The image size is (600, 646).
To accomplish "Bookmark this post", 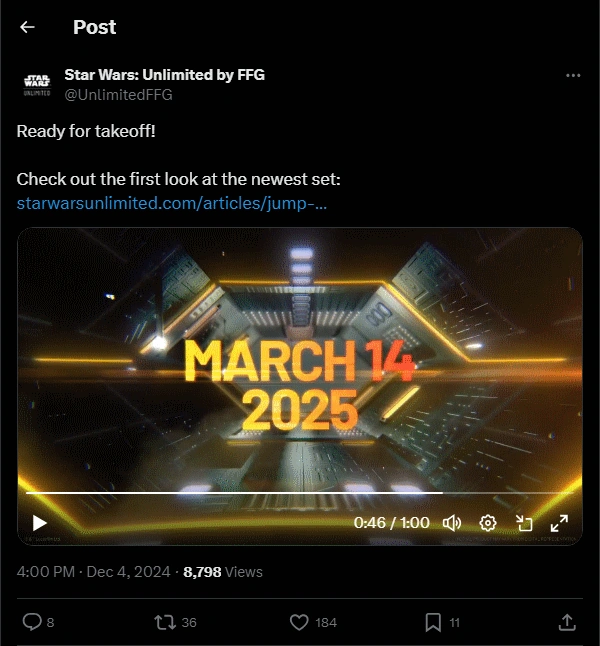I will (x=433, y=622).
